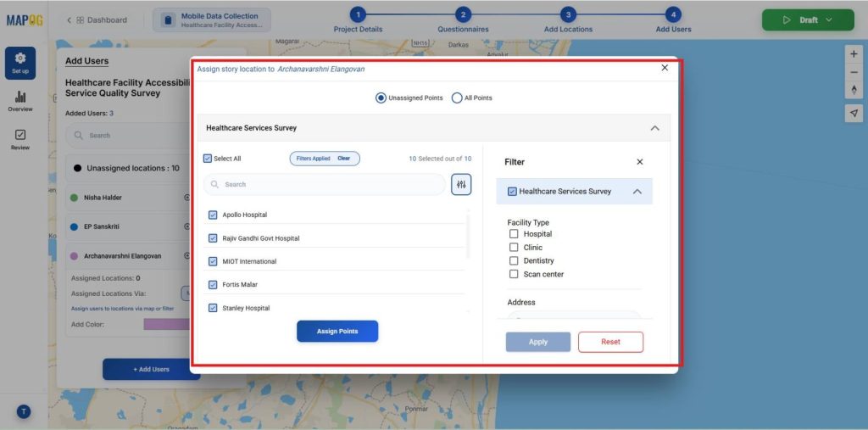Click the search field in the dialog
The height and width of the screenshot is (430, 868).
click(325, 185)
